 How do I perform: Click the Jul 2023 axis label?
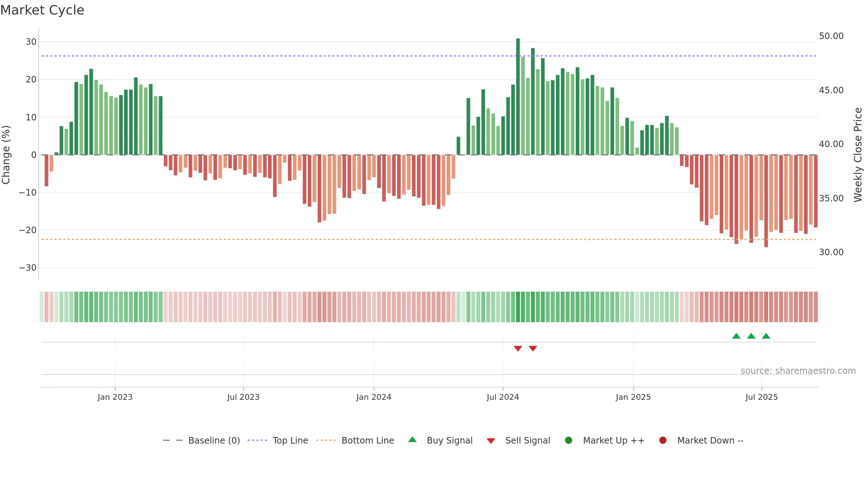coord(243,397)
